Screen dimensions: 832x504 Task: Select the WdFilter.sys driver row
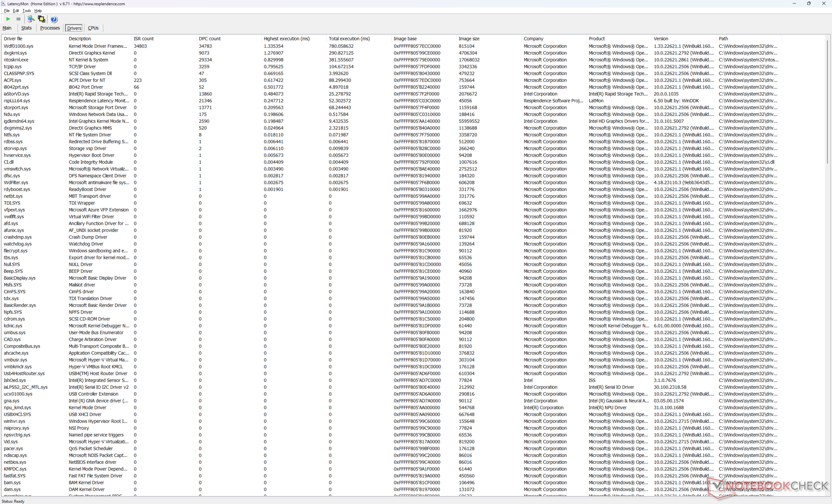click(x=391, y=182)
